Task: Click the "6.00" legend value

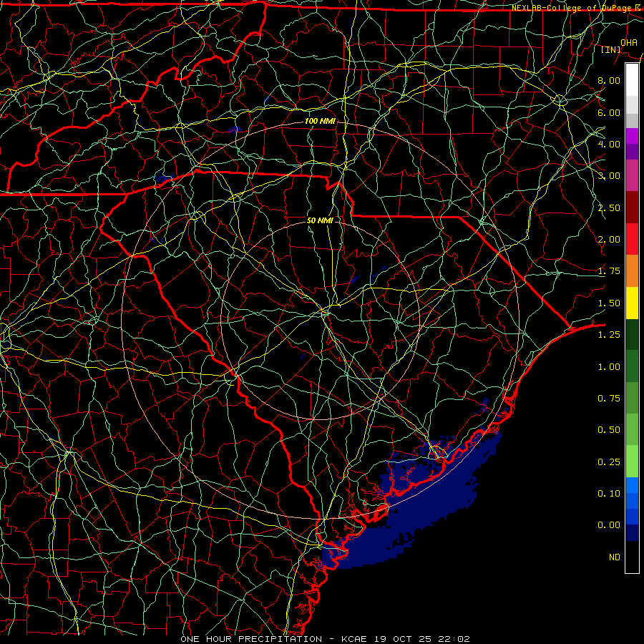Action: pos(609,112)
